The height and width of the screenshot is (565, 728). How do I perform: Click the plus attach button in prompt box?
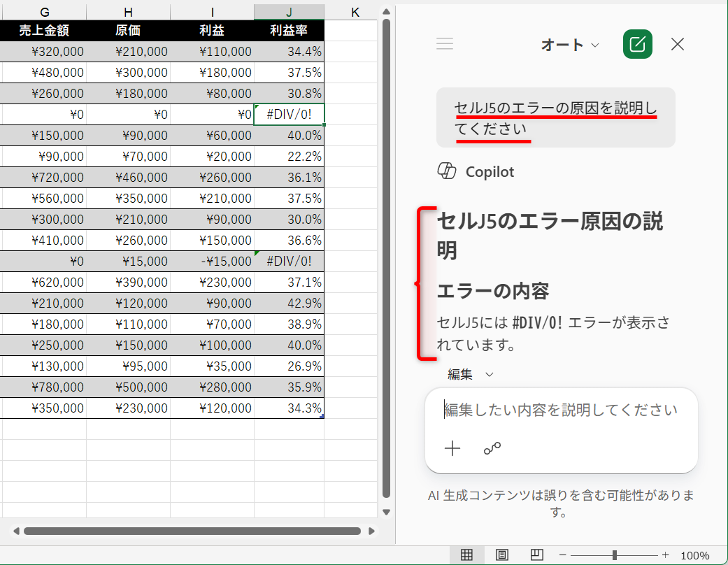[452, 448]
